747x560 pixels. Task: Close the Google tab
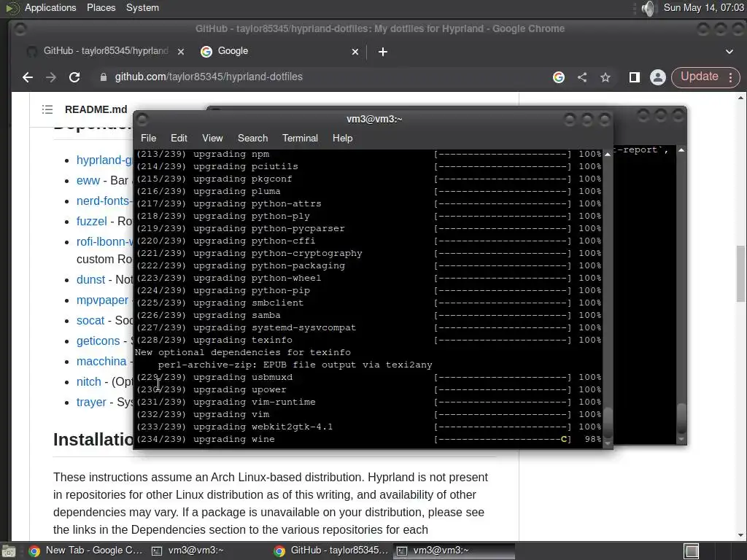[x=355, y=52]
